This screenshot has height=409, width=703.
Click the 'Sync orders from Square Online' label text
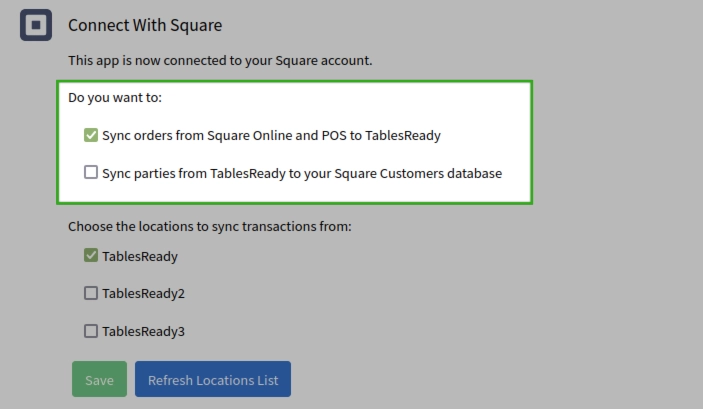click(271, 135)
